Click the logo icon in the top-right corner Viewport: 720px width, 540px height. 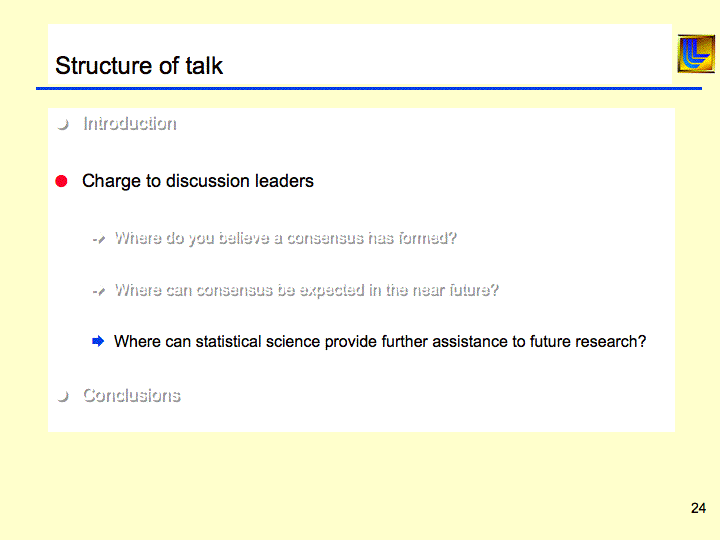click(x=696, y=54)
